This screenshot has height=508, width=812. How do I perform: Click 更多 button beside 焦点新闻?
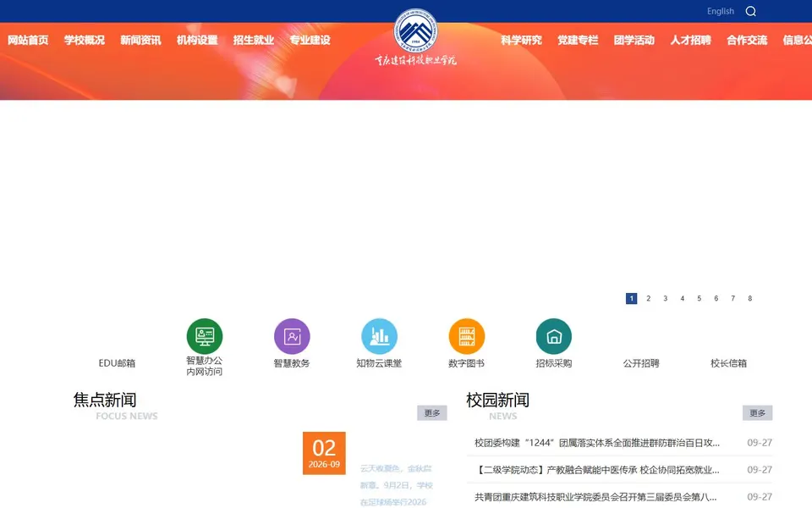[432, 413]
